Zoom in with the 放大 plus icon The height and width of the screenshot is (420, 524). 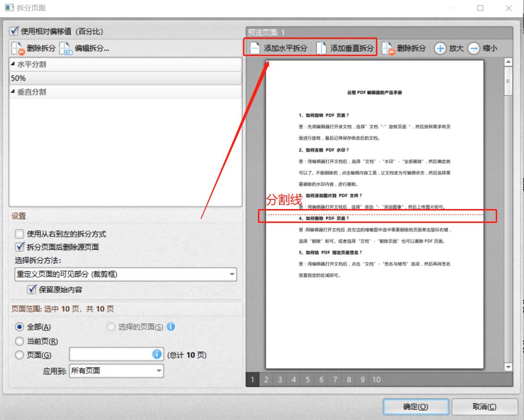click(440, 48)
